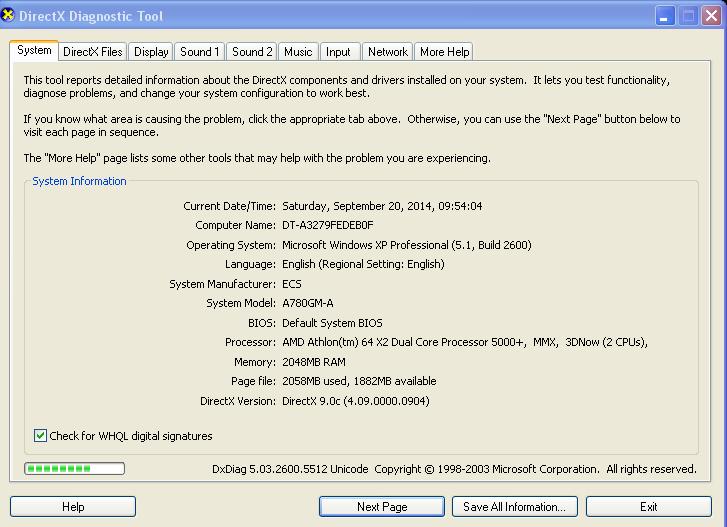727x527 pixels.
Task: Click the Processor label
Action: click(x=250, y=342)
